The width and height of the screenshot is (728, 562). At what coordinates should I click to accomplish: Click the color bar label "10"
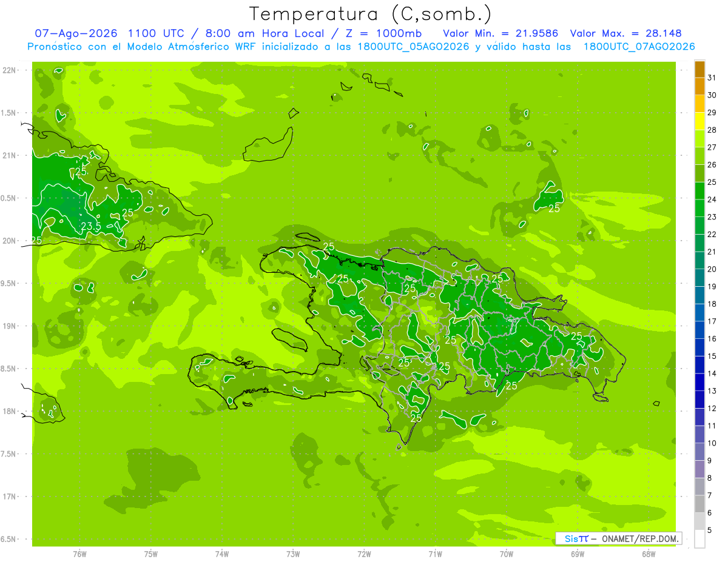[x=712, y=443]
